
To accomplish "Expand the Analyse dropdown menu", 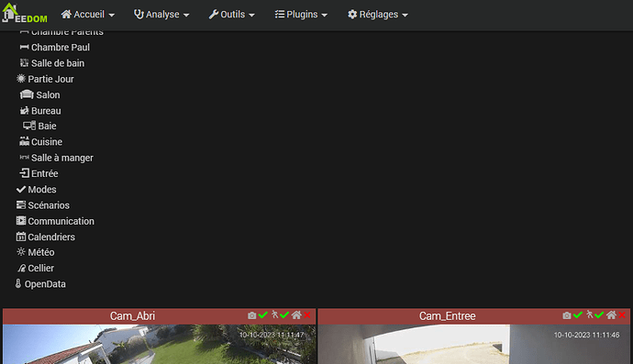I will 161,15.
